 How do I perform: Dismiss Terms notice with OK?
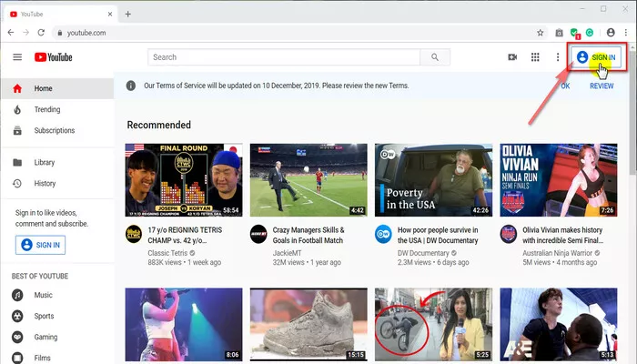pos(565,86)
